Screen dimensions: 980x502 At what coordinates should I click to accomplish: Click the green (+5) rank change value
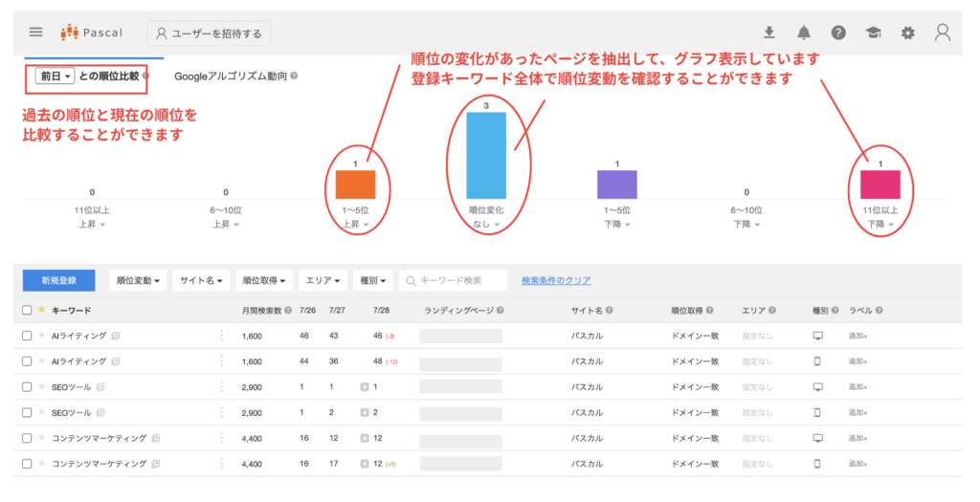(x=390, y=465)
